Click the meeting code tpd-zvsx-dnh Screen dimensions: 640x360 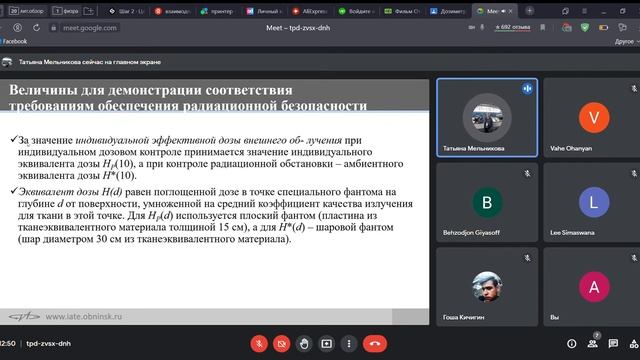pyautogui.click(x=49, y=344)
